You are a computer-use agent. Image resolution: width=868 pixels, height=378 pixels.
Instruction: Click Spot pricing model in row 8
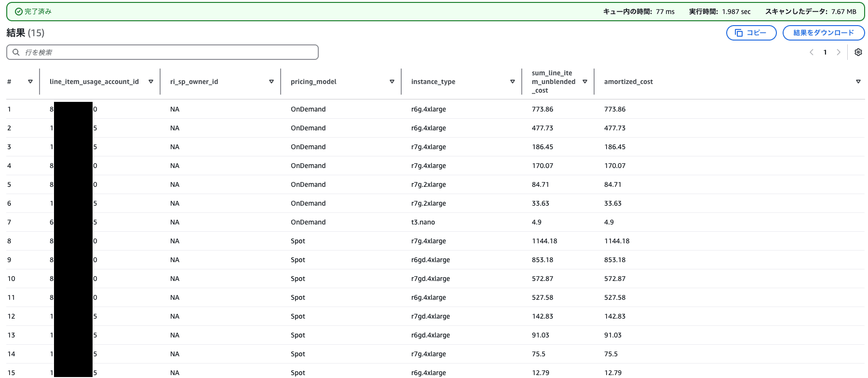(298, 241)
